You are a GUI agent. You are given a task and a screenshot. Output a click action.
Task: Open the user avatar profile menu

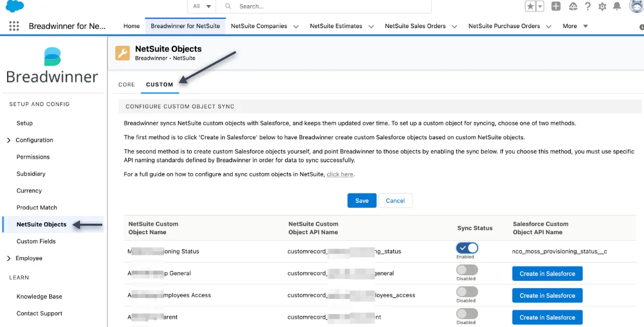tap(637, 6)
